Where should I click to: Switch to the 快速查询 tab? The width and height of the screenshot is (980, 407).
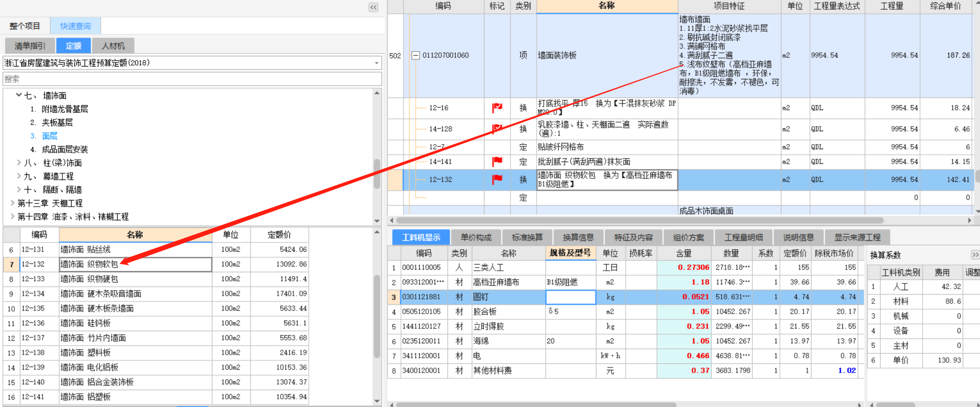[75, 26]
